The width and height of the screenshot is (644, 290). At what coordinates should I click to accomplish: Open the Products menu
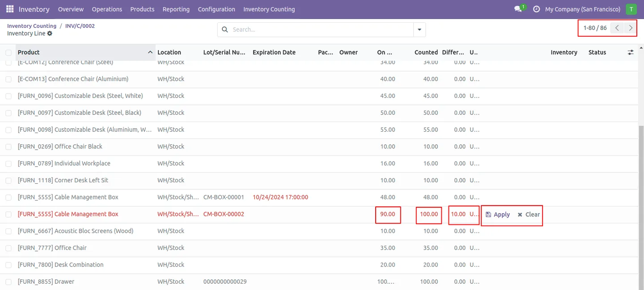[142, 9]
